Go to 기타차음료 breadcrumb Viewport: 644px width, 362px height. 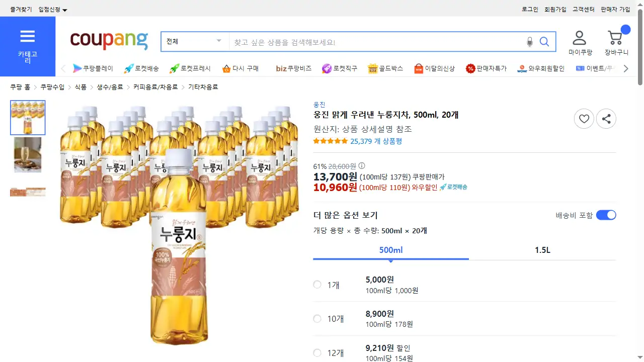pyautogui.click(x=203, y=87)
